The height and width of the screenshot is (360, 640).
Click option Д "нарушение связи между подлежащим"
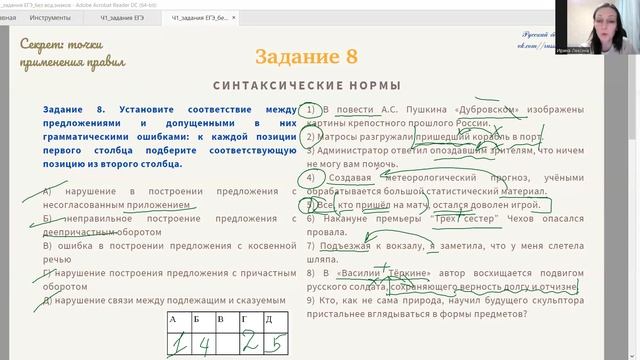coord(164,300)
